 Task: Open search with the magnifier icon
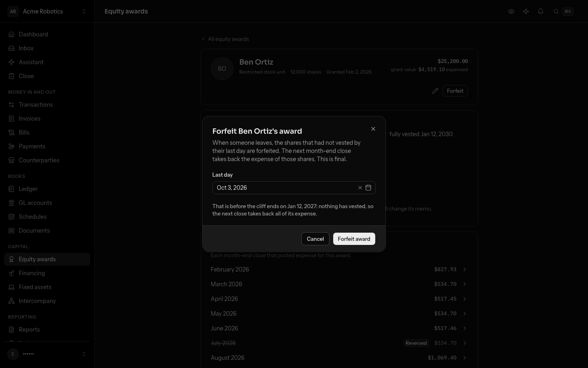pos(556,11)
